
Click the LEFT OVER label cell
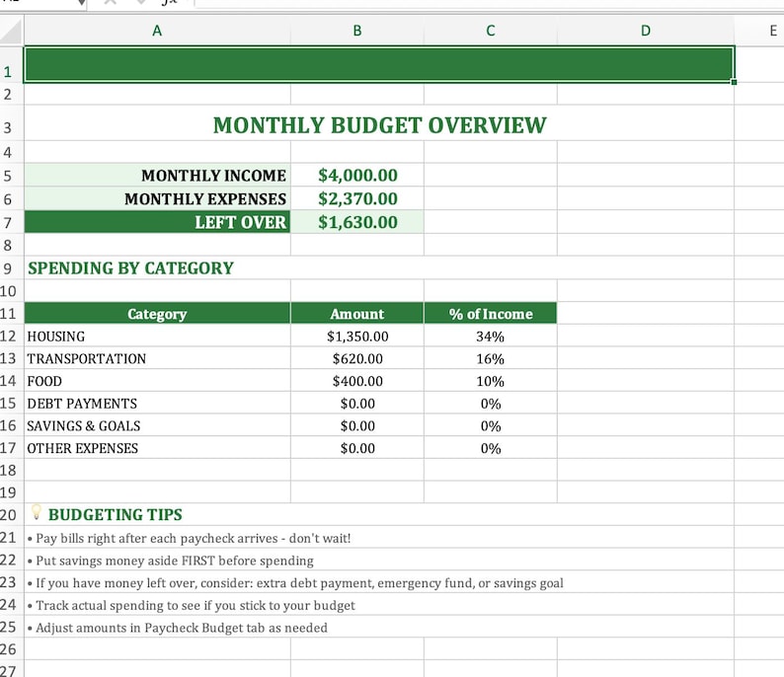[157, 222]
